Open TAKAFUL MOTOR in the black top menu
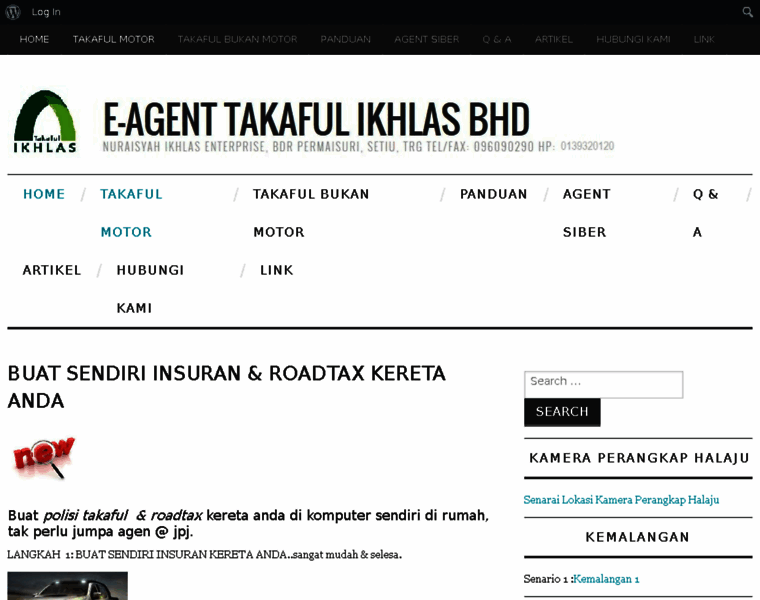760x600 pixels. point(113,39)
